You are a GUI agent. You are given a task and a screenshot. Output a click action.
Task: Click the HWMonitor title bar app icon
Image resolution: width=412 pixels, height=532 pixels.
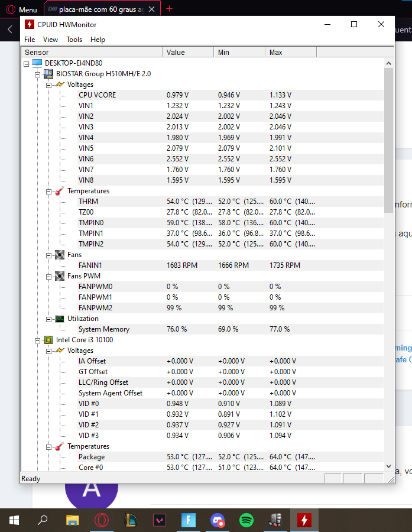(30, 24)
